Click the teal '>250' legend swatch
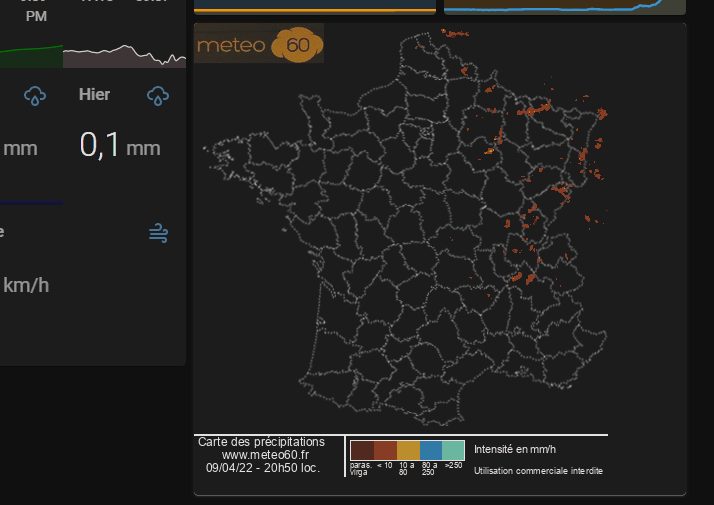Image resolution: width=714 pixels, height=505 pixels. coord(453,450)
